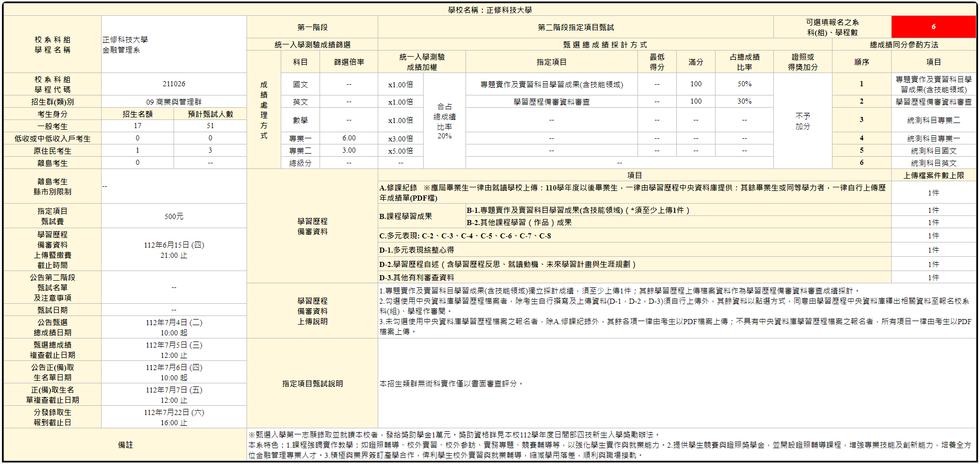This screenshot has width=980, height=464.
Task: Click the 第二階段指定項目甄試 header
Action: pos(576,27)
